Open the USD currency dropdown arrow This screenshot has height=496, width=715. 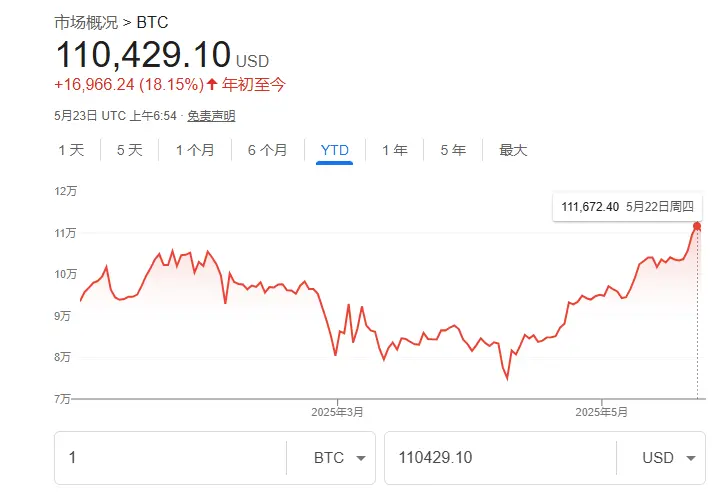[x=689, y=458]
